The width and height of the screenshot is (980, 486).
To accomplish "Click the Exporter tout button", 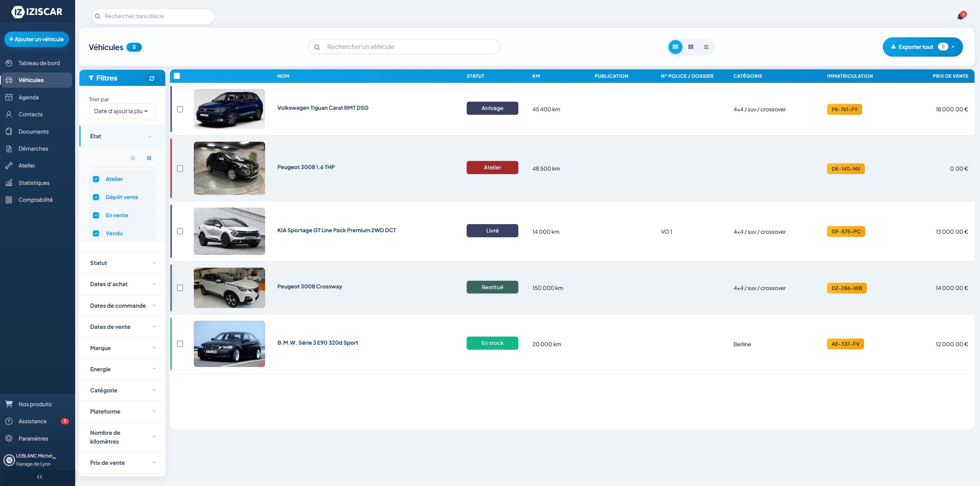I will 923,47.
